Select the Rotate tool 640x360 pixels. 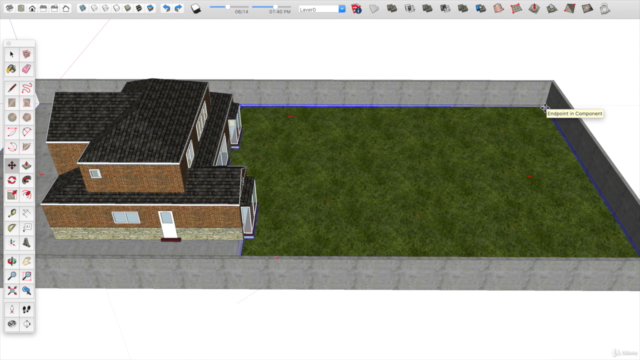pos(12,180)
